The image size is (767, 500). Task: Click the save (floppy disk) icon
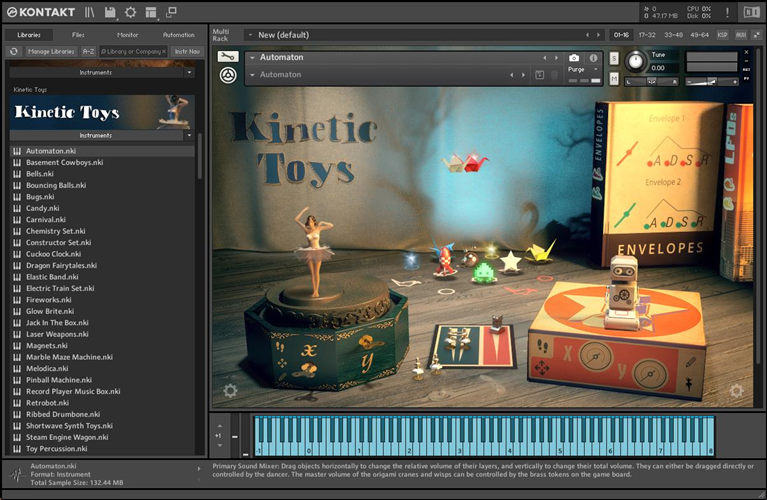click(x=110, y=12)
